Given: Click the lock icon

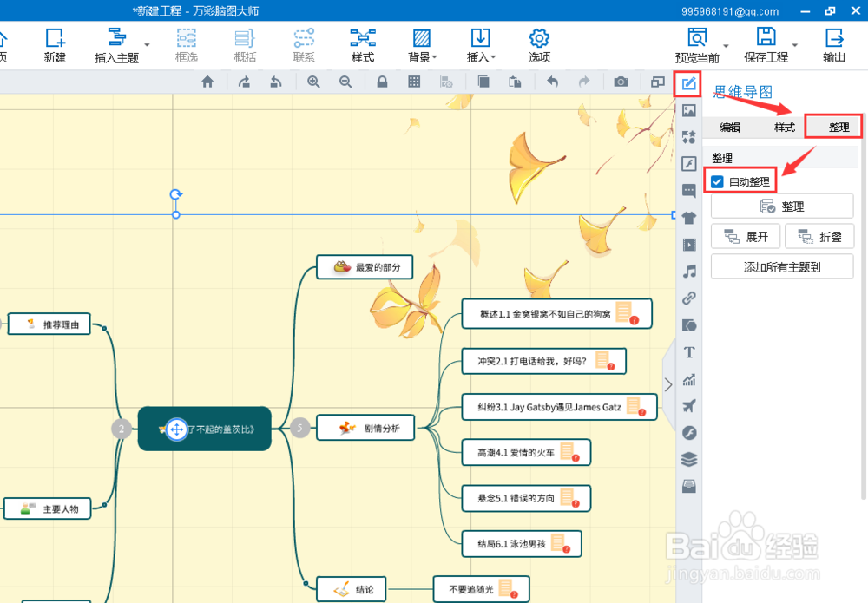Looking at the screenshot, I should (x=382, y=82).
